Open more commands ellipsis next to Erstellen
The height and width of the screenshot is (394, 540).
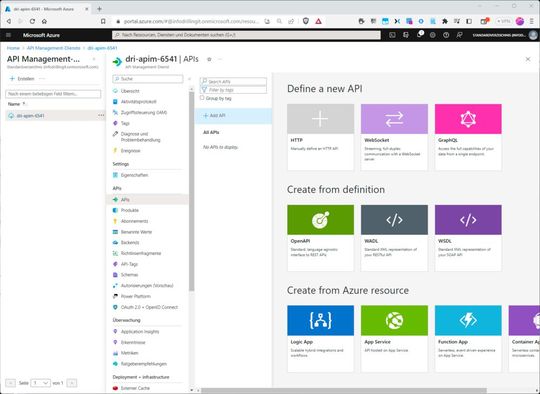pos(42,79)
